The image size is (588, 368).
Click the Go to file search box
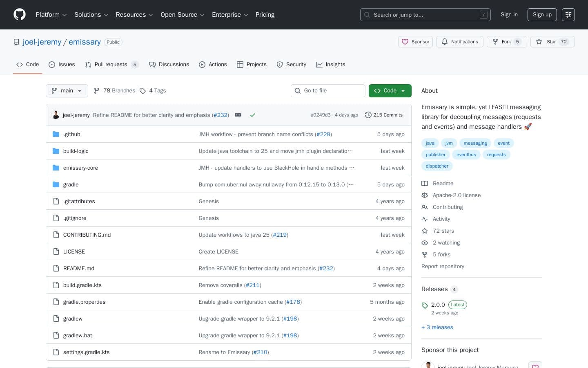[328, 90]
